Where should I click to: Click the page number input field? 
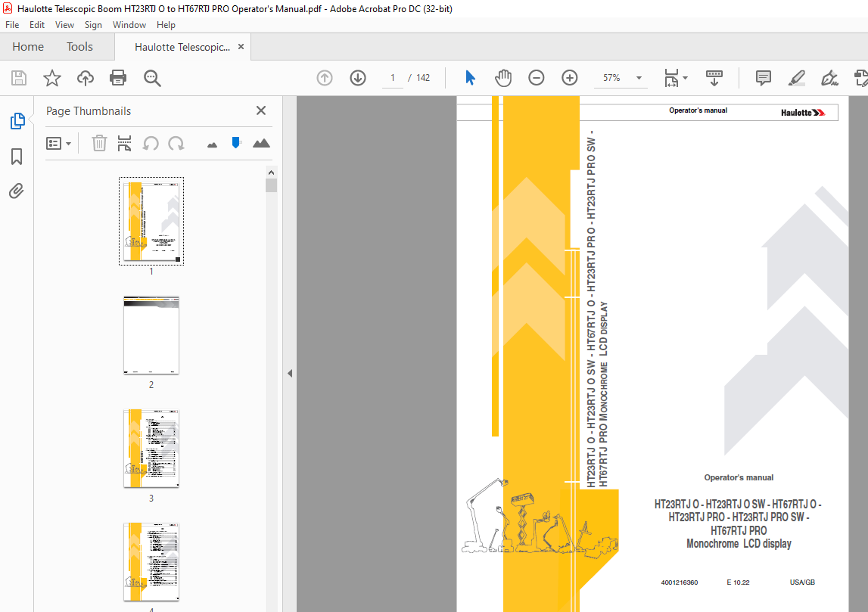[x=393, y=78]
